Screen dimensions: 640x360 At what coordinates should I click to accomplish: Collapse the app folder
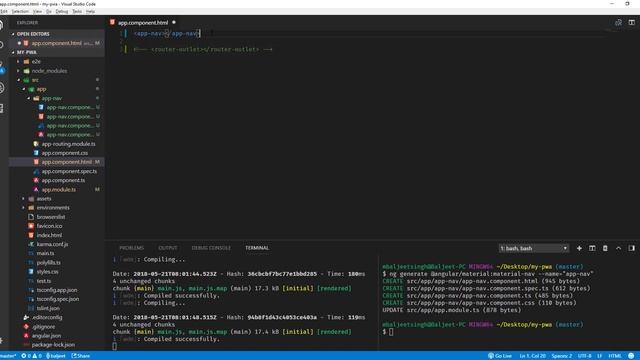click(x=41, y=89)
